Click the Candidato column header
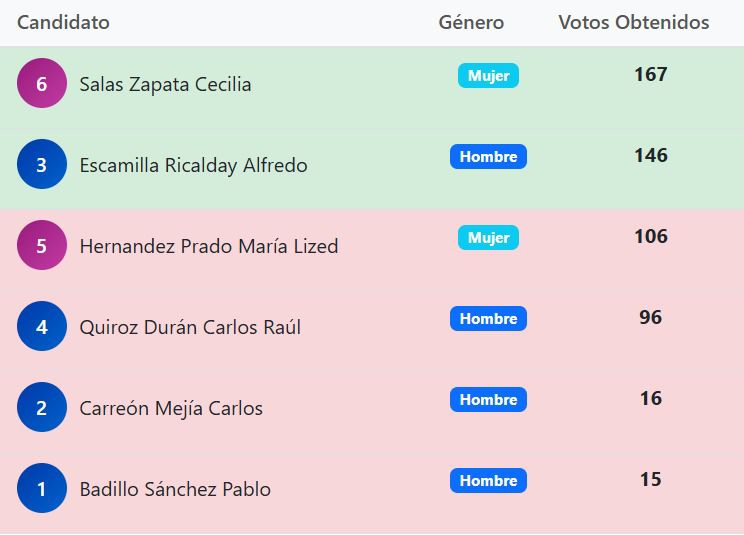Viewport: 744px width, 535px height. [63, 22]
